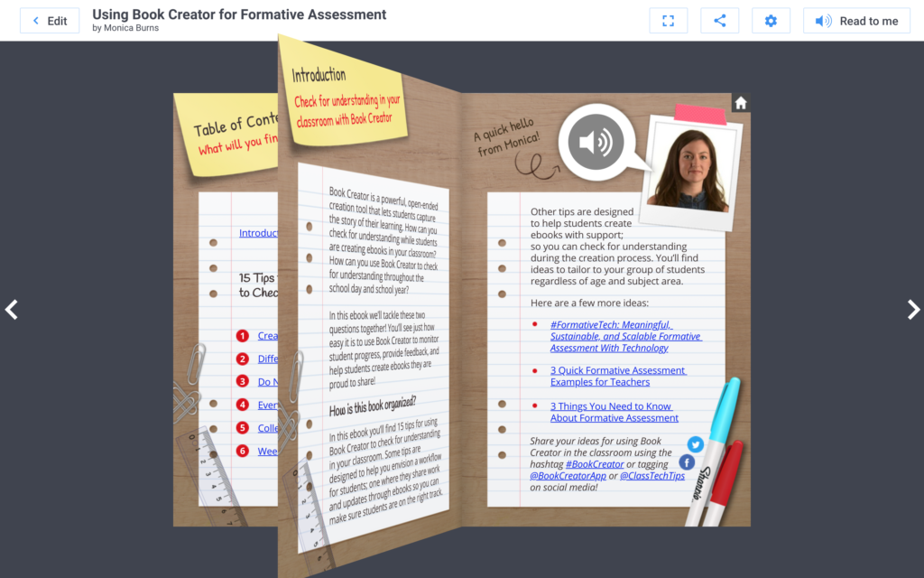Click the Twitter icon on the page

click(x=696, y=444)
